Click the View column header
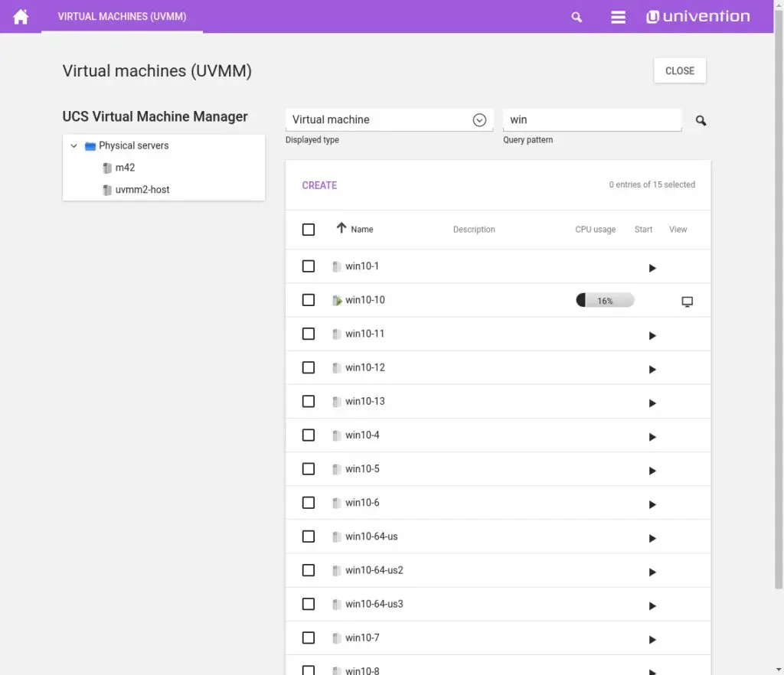 point(678,230)
